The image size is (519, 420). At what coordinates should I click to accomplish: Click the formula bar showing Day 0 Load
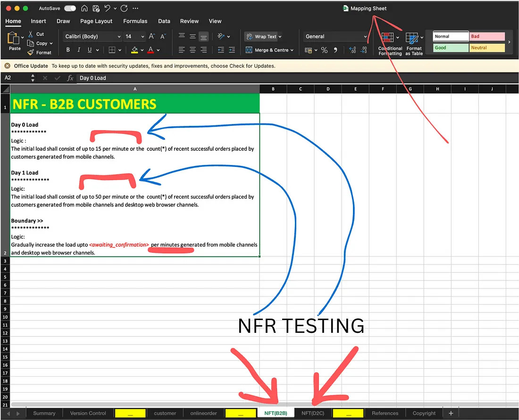[297, 78]
